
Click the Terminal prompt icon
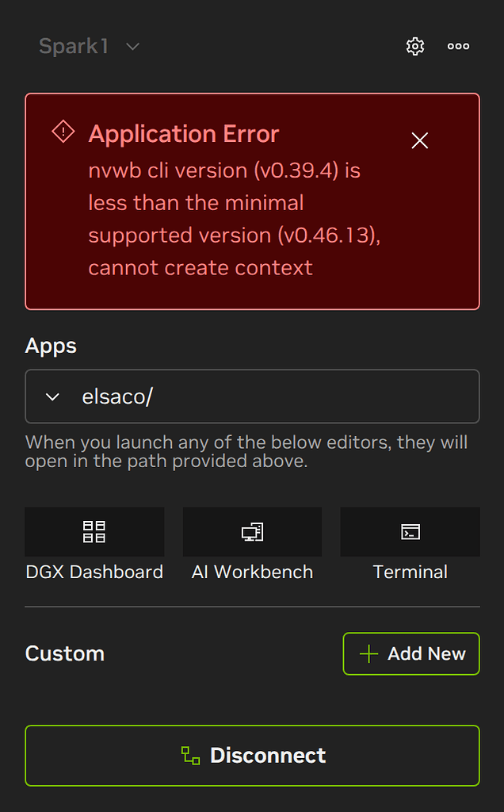(x=410, y=531)
